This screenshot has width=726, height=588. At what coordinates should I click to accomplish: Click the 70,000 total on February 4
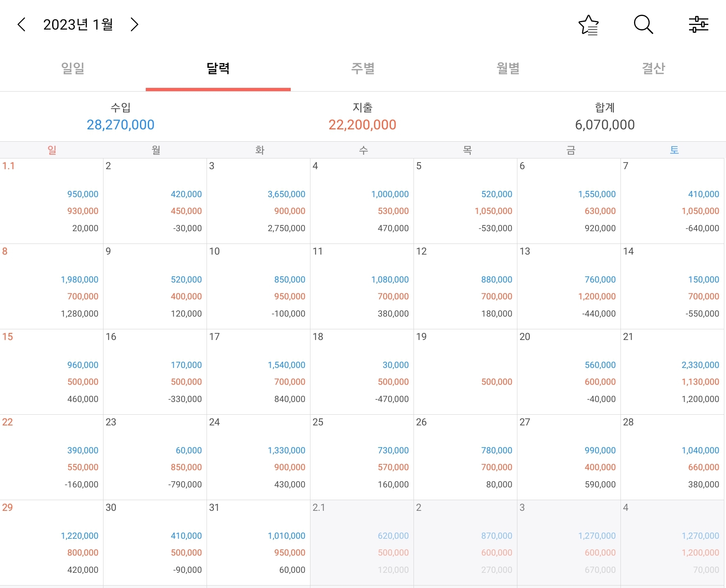[x=706, y=570]
